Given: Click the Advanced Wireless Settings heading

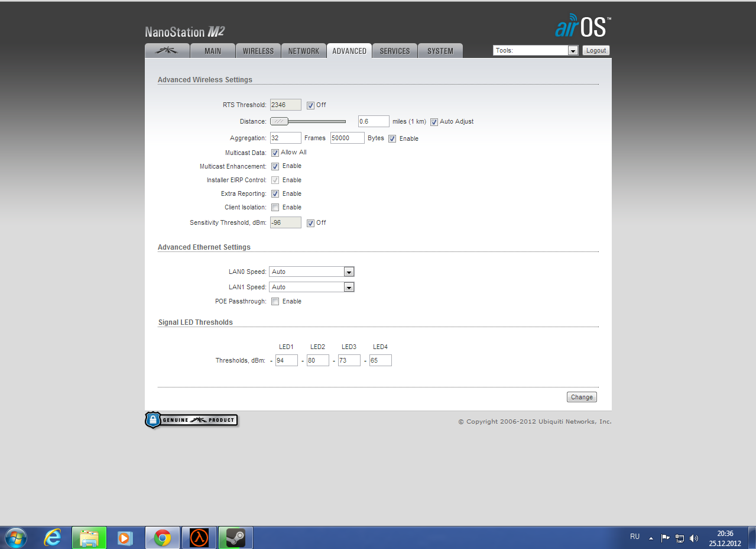Looking at the screenshot, I should click(x=205, y=80).
